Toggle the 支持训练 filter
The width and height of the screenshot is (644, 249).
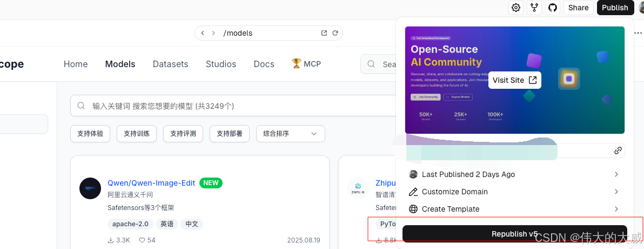point(137,134)
